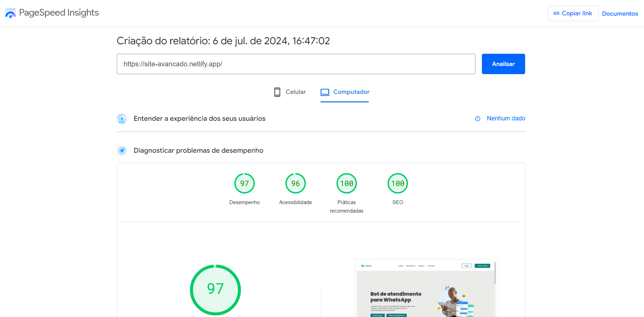Jump to the SEO score gauge
The height and width of the screenshot is (317, 644).
pyautogui.click(x=398, y=184)
